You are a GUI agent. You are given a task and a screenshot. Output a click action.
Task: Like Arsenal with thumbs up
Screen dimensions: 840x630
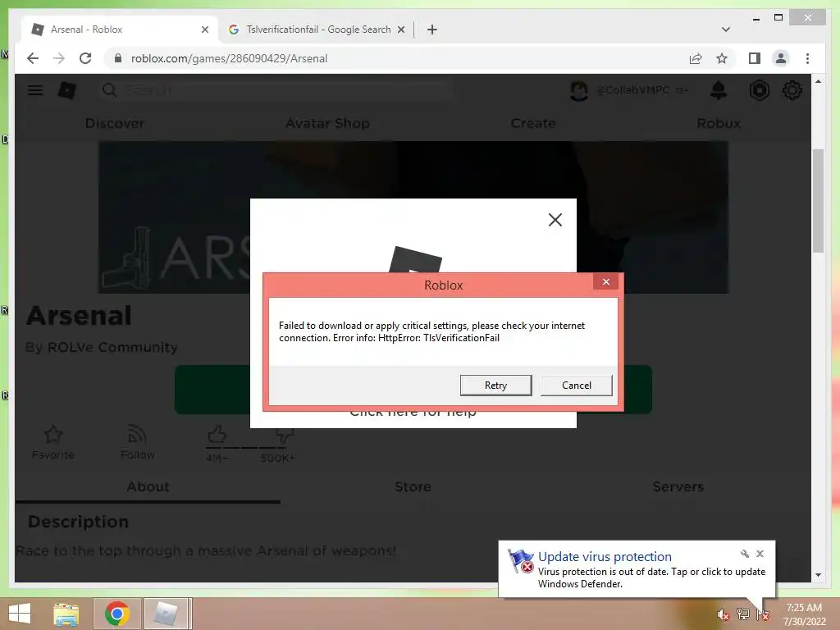click(217, 435)
